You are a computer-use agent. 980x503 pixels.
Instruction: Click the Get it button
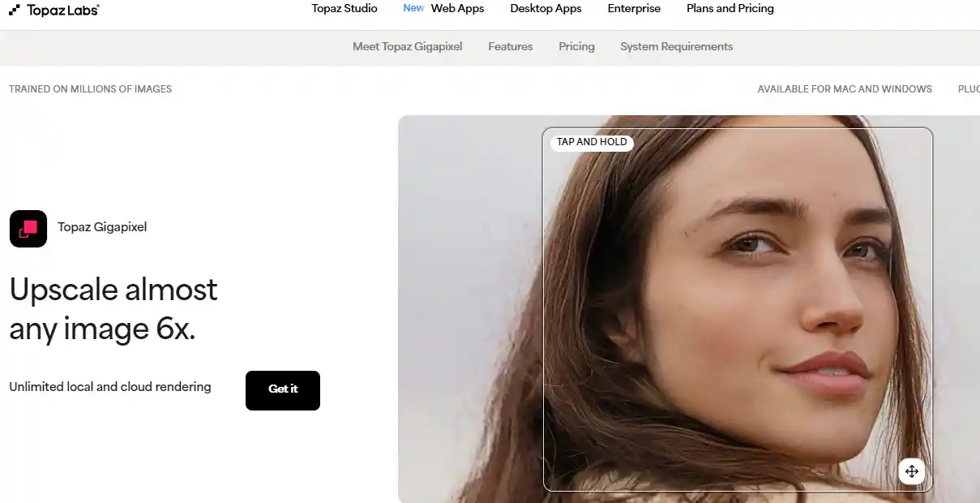click(283, 390)
